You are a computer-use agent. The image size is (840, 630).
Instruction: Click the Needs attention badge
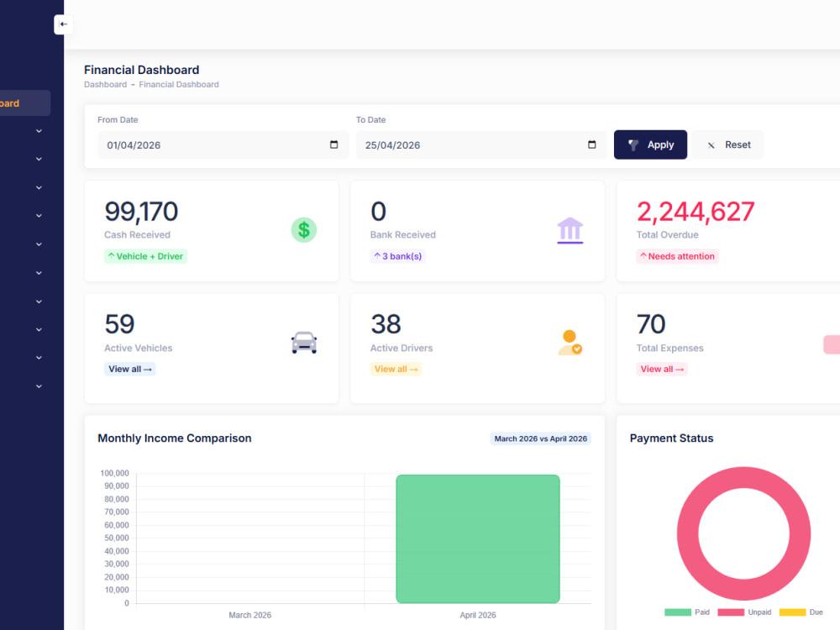[677, 256]
